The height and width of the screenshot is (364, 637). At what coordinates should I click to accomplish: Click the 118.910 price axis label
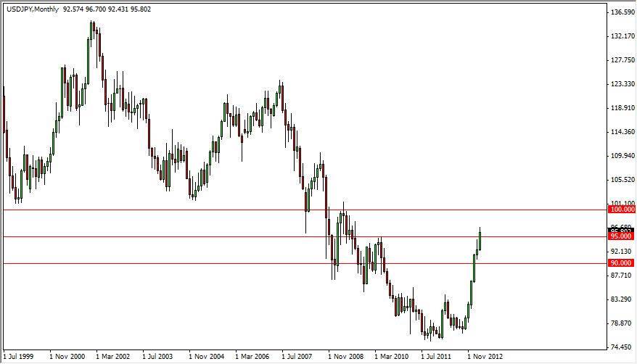622,108
